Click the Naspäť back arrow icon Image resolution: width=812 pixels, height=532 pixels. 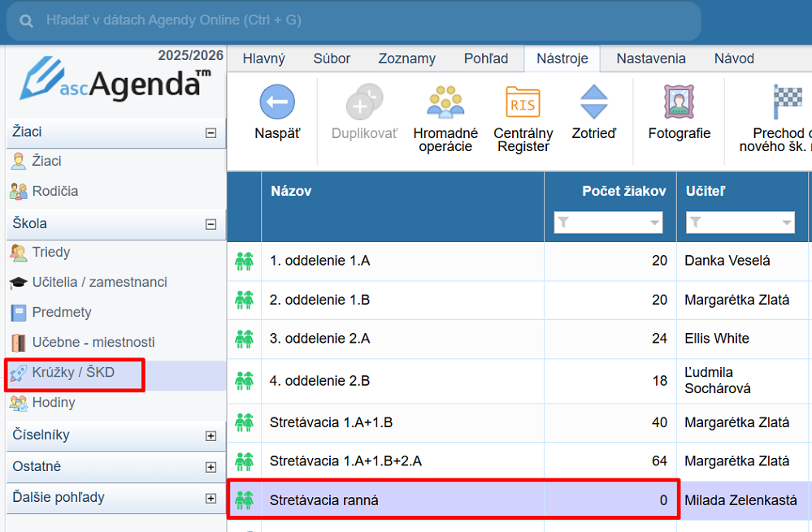click(276, 102)
